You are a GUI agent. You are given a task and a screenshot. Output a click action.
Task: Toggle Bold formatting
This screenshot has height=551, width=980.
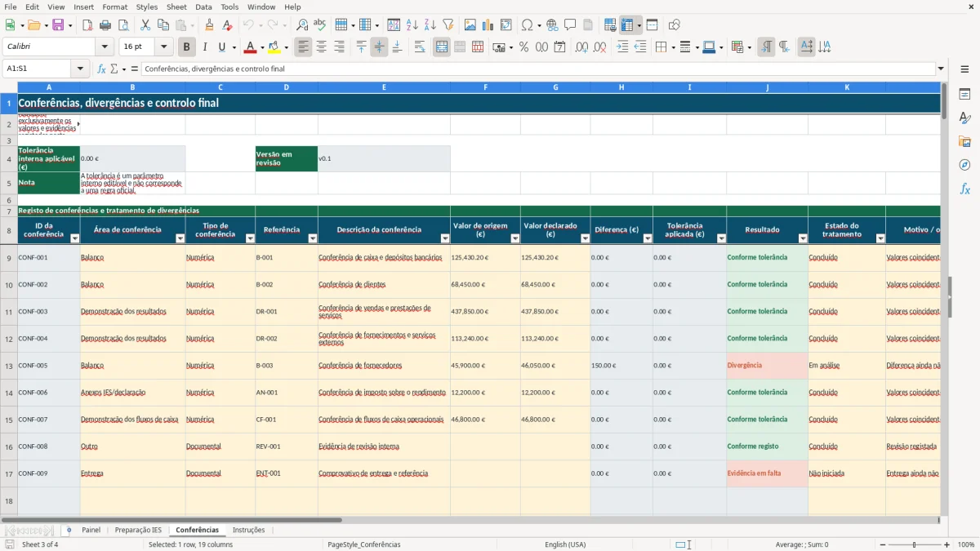point(187,47)
